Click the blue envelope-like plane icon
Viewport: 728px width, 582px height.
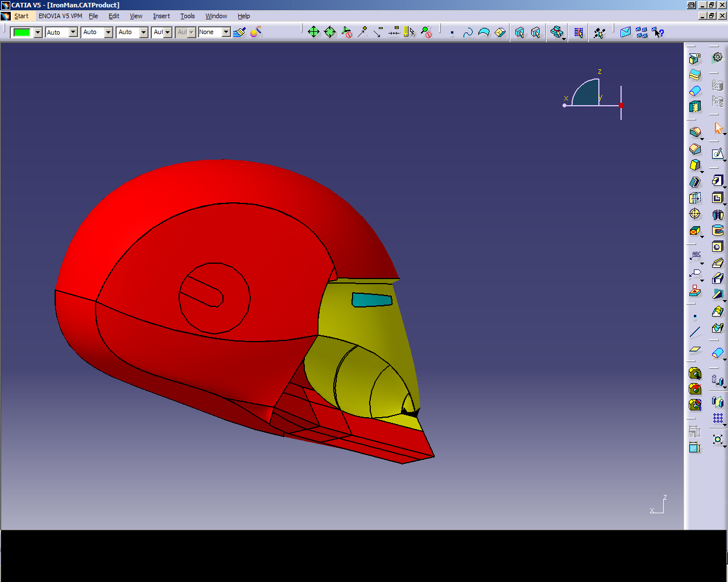[x=626, y=32]
